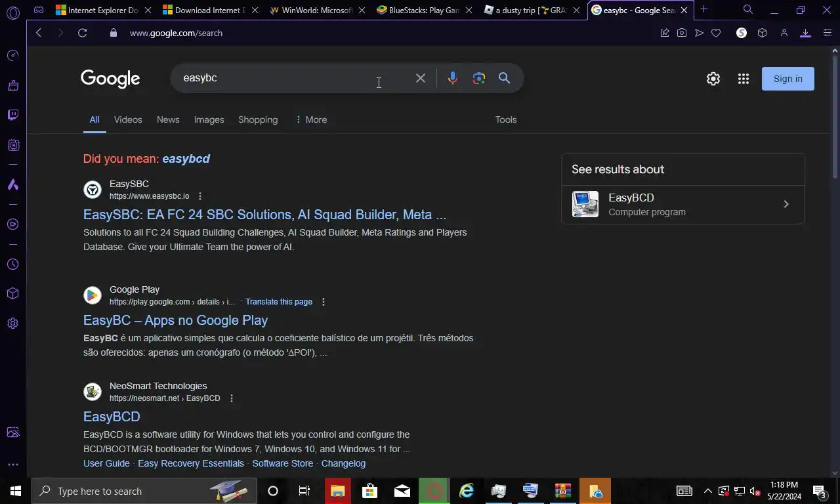Open the gallery image icon in sidebar
The image size is (840, 504).
point(13,432)
